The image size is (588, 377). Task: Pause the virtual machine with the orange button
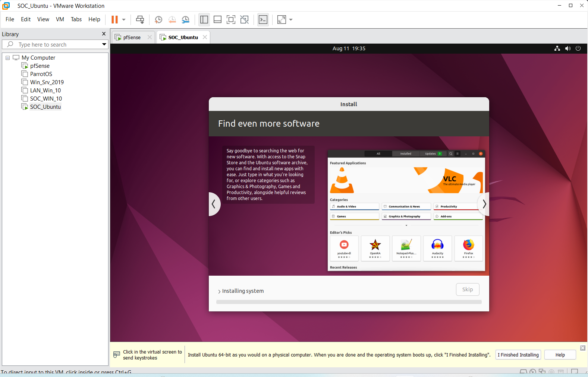click(114, 19)
